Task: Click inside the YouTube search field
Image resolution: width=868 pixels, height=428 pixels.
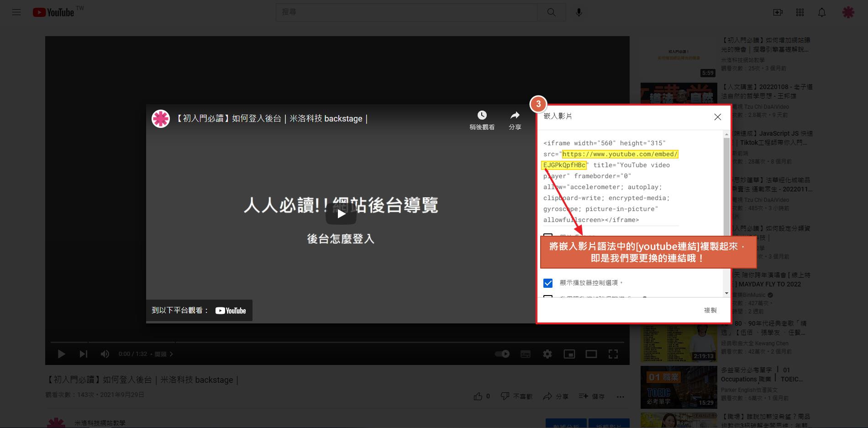Action: coord(406,12)
